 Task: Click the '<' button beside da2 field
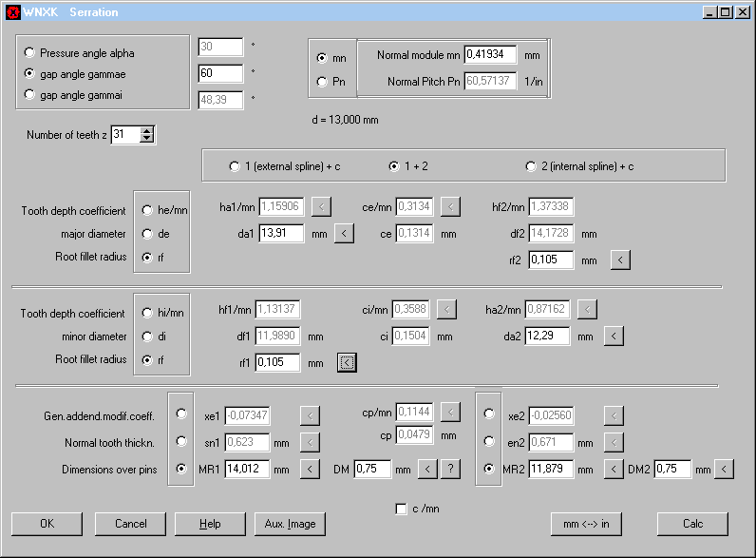tap(614, 336)
